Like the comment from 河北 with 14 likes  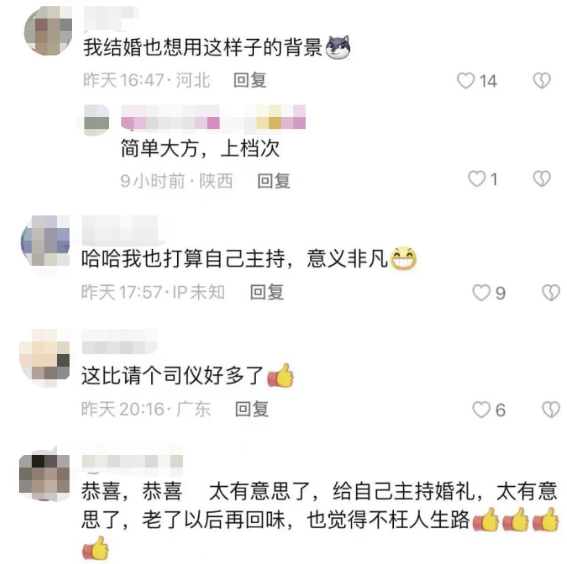[466, 81]
